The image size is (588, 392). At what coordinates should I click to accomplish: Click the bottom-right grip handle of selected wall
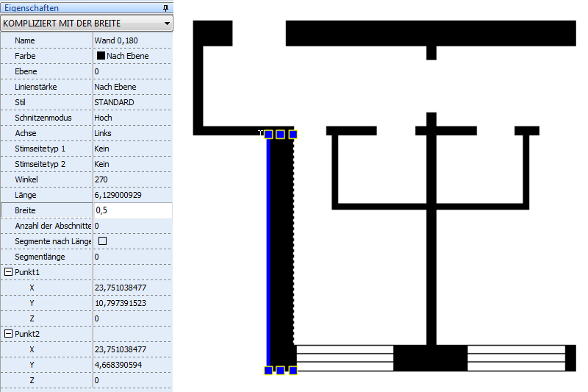tap(293, 370)
